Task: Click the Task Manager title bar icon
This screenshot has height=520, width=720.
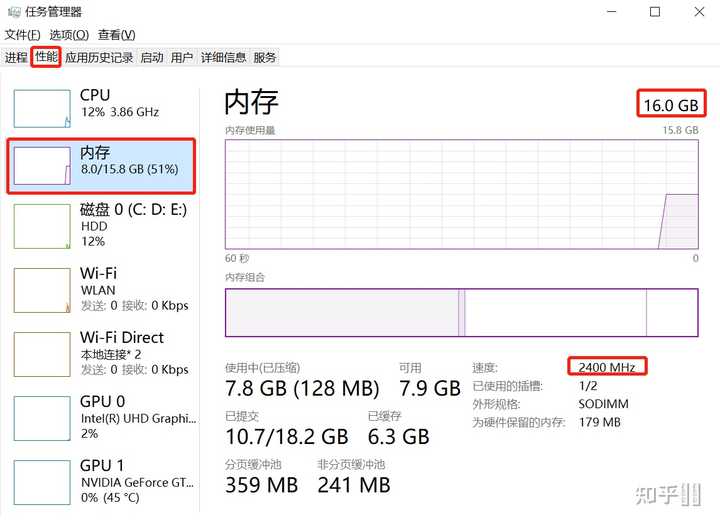Action: (13, 11)
